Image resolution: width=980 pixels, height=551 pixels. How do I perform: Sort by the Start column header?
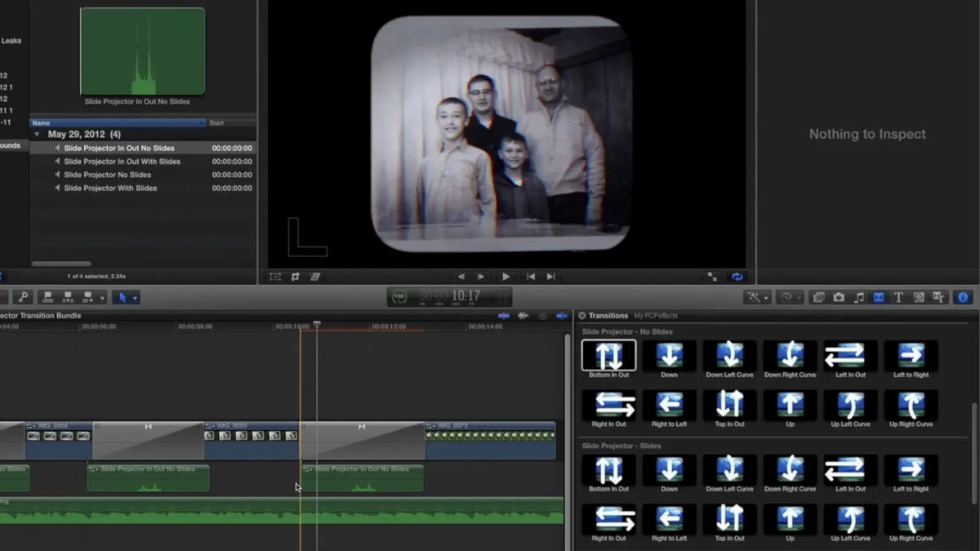click(x=231, y=123)
